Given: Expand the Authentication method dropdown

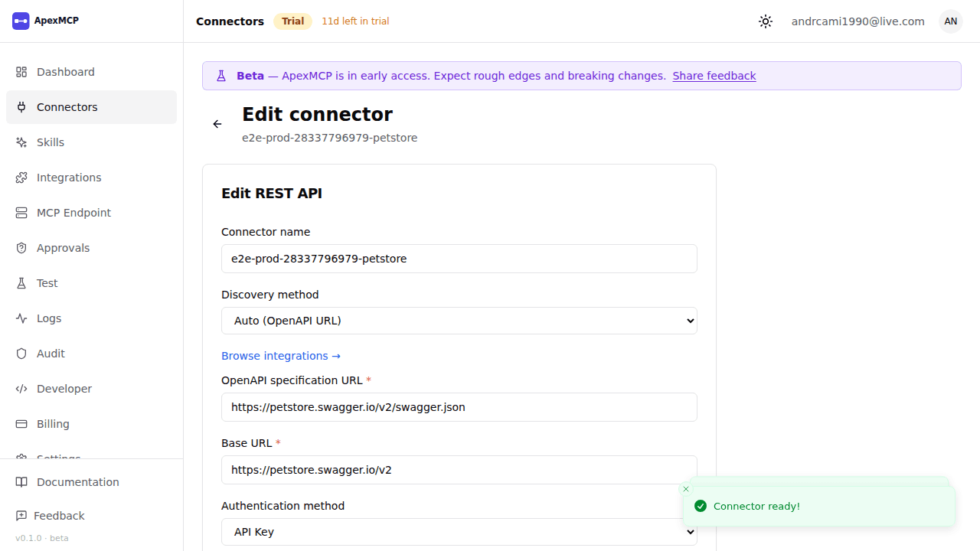Looking at the screenshot, I should pyautogui.click(x=459, y=532).
